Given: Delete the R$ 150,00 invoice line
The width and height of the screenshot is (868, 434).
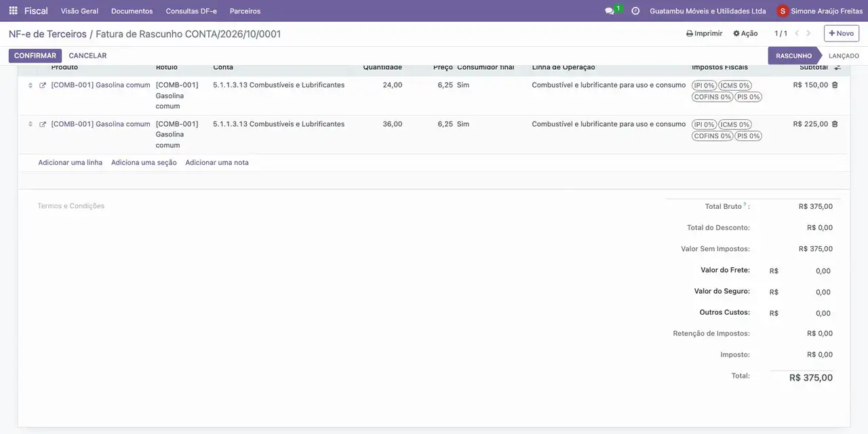Looking at the screenshot, I should click(835, 85).
